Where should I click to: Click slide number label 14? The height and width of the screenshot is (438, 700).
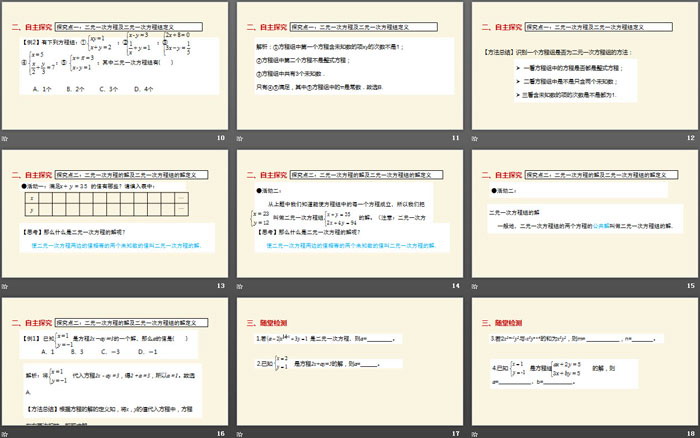coord(456,286)
